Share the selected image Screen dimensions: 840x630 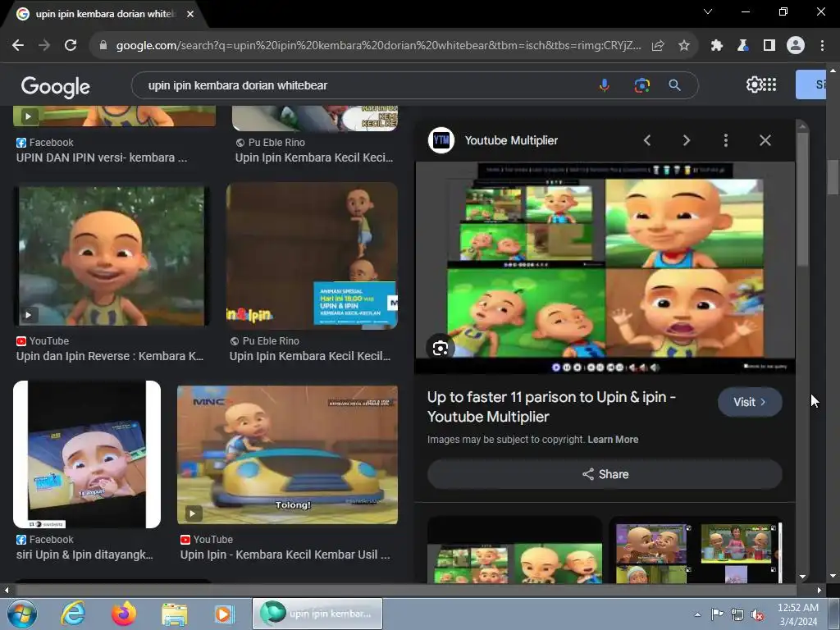coord(605,474)
